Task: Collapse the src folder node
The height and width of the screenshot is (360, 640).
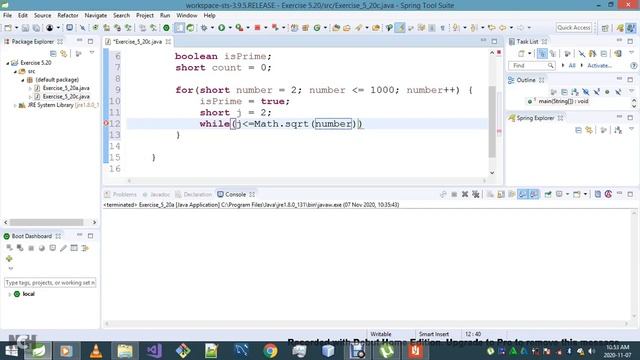Action: coord(15,71)
